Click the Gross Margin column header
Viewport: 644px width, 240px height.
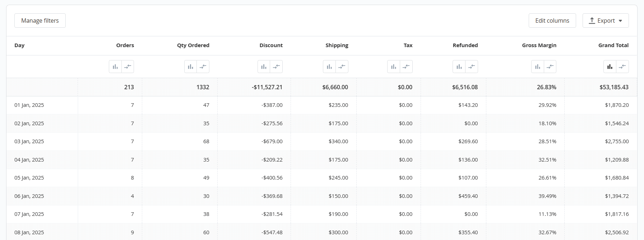point(539,45)
